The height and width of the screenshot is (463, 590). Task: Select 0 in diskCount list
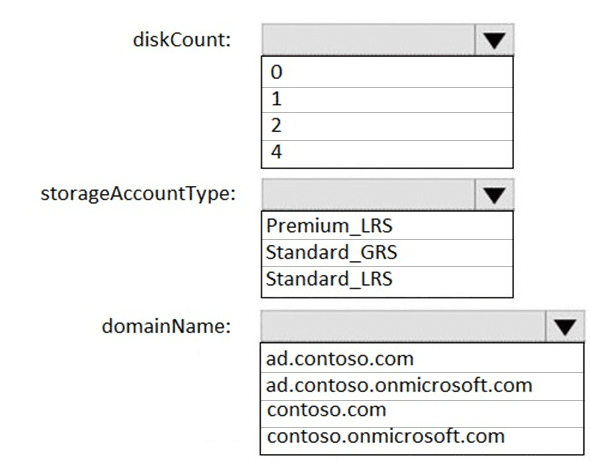coord(387,72)
